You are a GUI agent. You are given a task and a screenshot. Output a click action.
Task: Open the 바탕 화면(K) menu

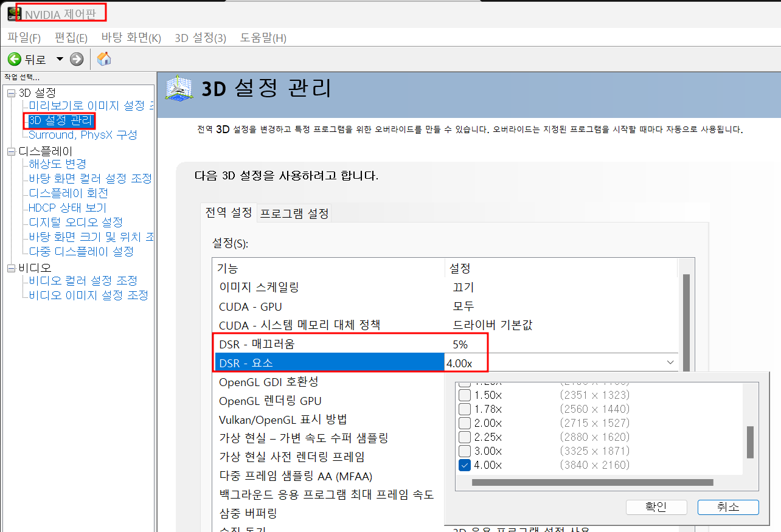[131, 38]
